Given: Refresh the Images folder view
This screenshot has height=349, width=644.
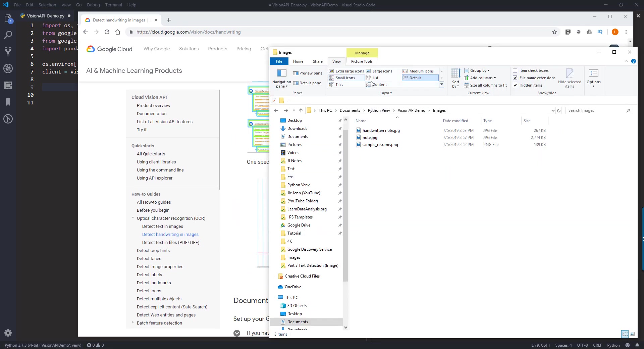Looking at the screenshot, I should pyautogui.click(x=559, y=110).
